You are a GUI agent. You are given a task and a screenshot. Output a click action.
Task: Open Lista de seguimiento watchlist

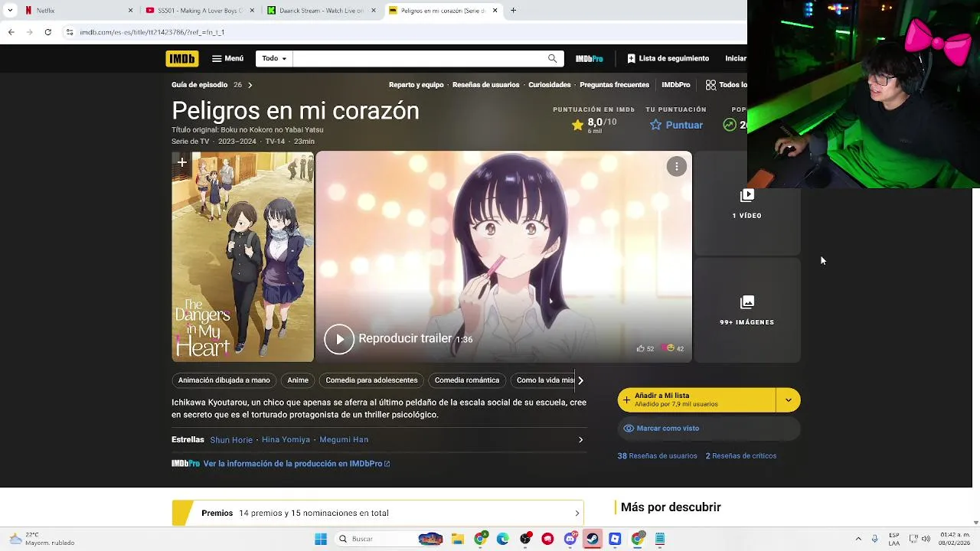pos(668,58)
